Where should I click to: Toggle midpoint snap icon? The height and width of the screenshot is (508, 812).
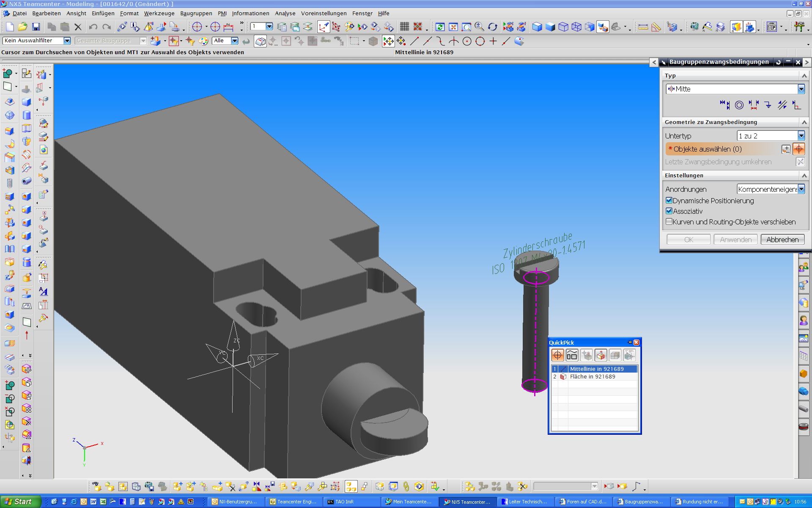pos(428,41)
